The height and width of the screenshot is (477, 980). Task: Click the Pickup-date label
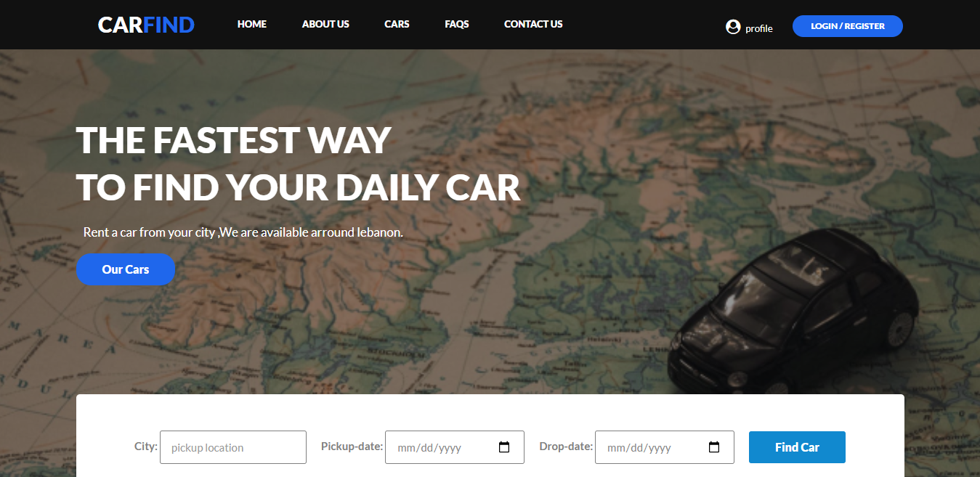coord(352,447)
